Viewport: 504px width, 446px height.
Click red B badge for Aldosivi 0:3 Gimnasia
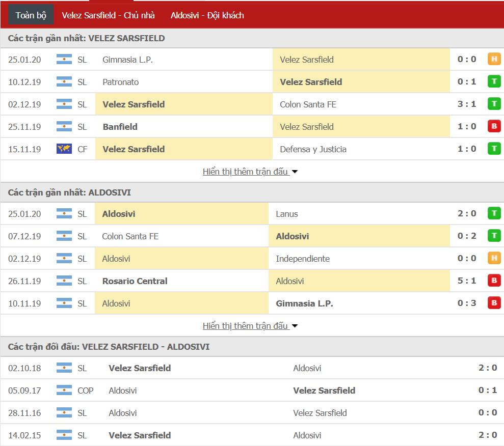(x=494, y=303)
